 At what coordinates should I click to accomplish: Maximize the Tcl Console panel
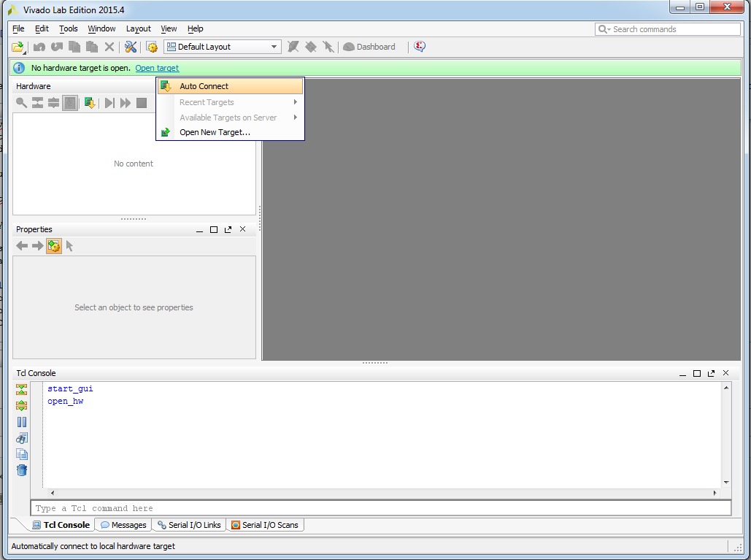click(x=698, y=374)
